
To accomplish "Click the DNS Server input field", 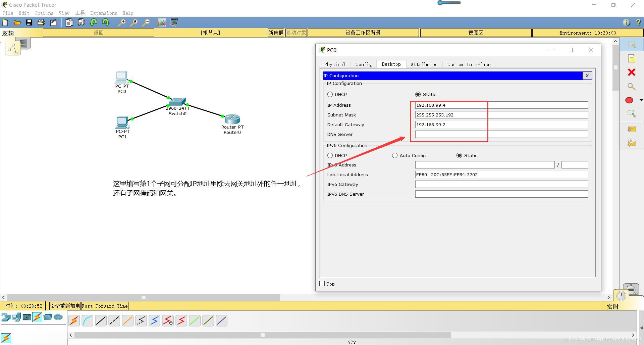I will pyautogui.click(x=501, y=134).
